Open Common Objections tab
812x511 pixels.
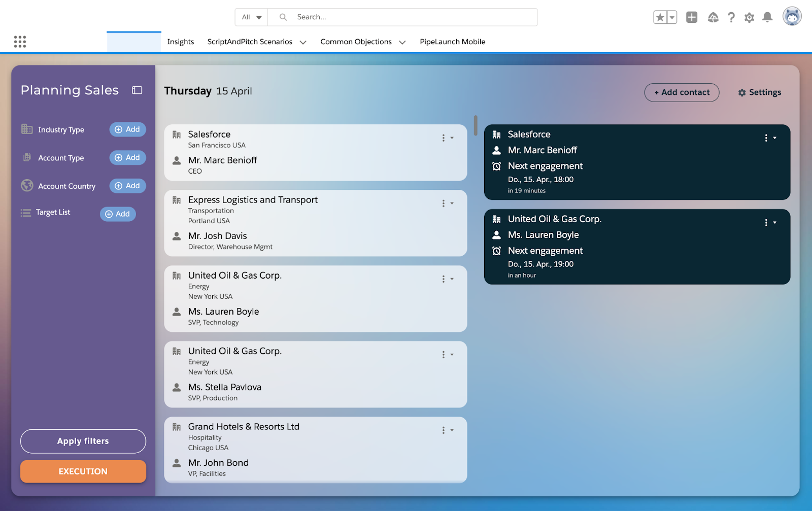tap(356, 42)
